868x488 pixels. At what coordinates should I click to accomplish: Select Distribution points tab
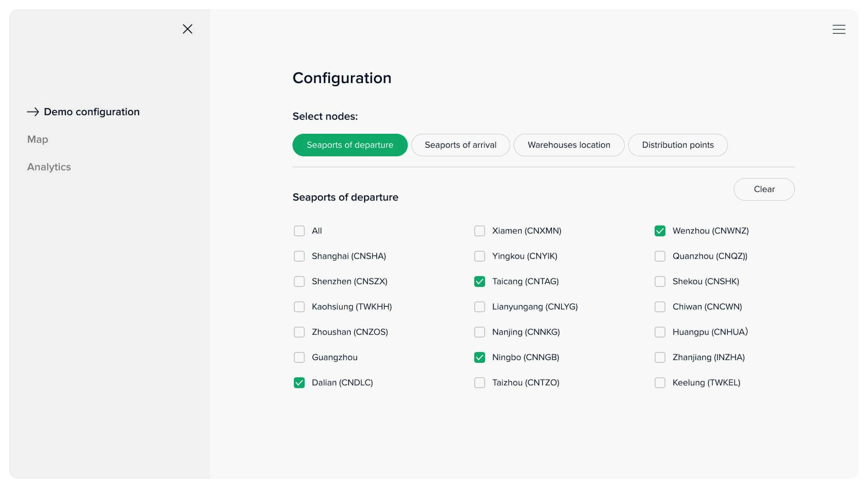click(x=678, y=145)
